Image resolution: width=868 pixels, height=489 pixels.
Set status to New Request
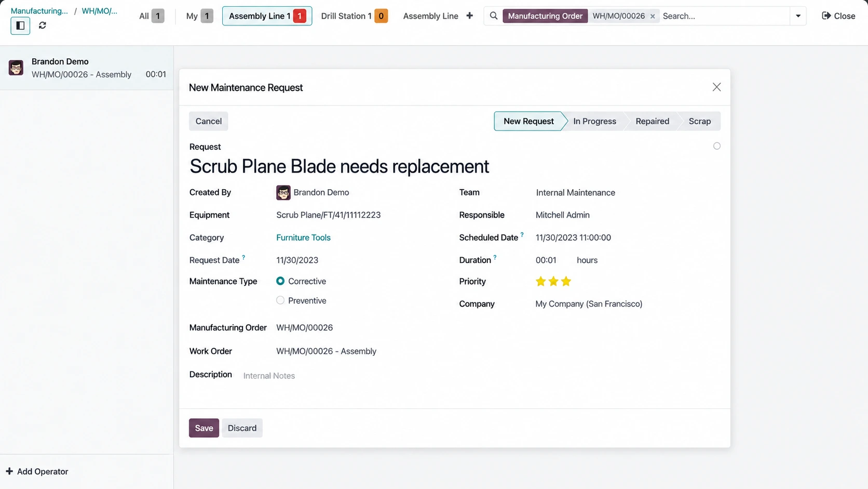[528, 121]
